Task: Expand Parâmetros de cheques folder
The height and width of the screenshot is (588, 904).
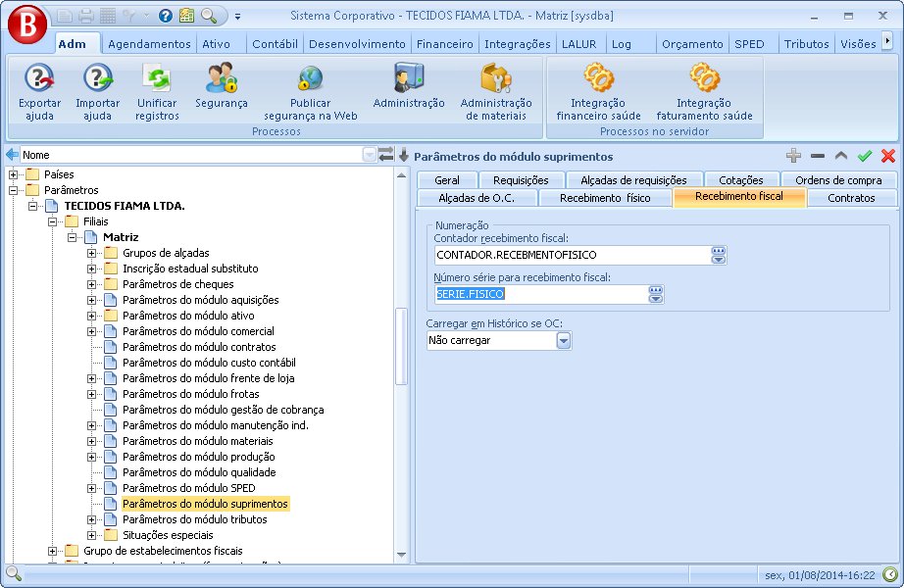Action: click(91, 284)
